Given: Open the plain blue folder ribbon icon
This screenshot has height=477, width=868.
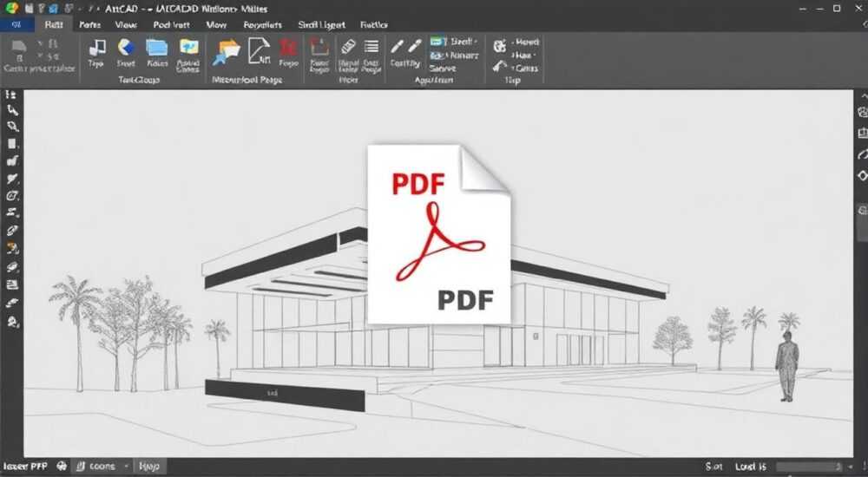Looking at the screenshot, I should coord(156,48).
